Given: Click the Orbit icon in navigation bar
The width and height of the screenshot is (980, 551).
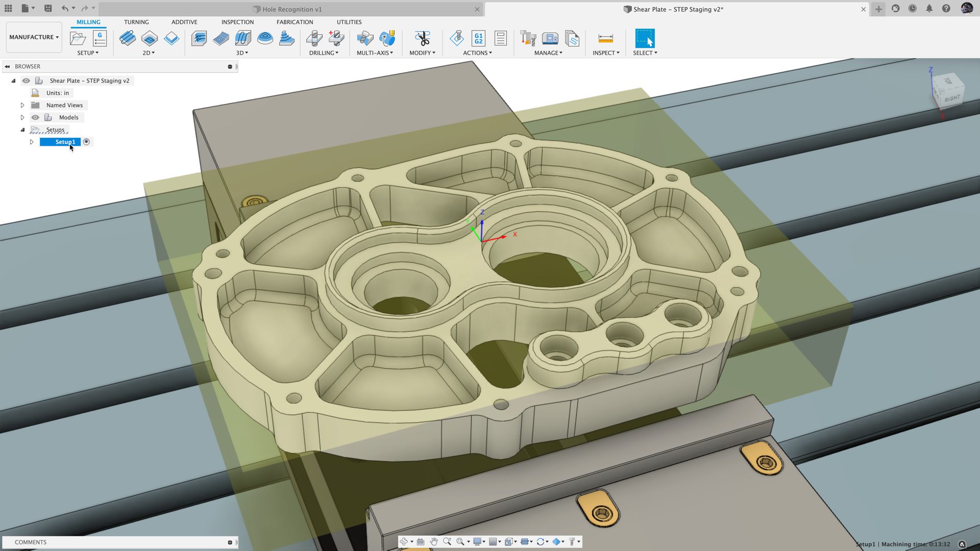Looking at the screenshot, I should tap(405, 541).
